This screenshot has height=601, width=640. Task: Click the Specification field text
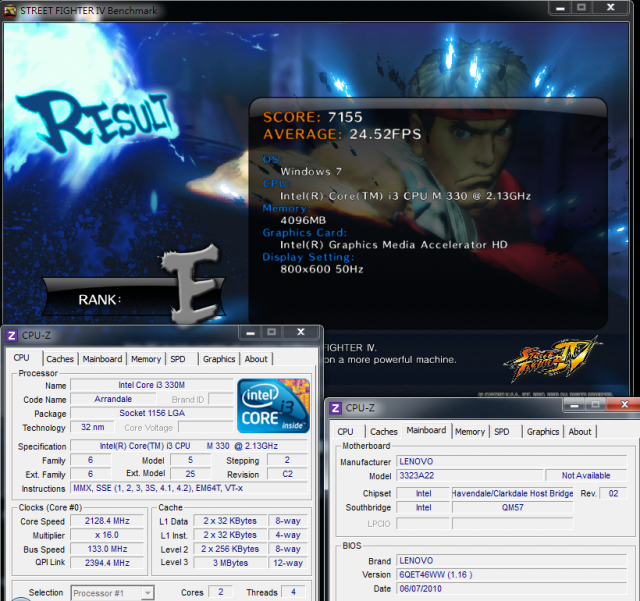tap(189, 446)
